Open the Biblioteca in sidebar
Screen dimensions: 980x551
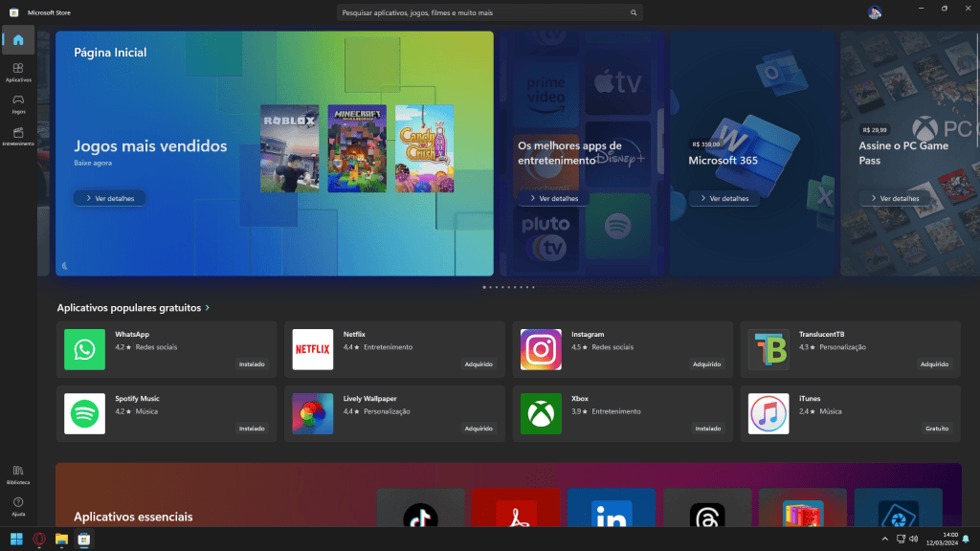18,474
